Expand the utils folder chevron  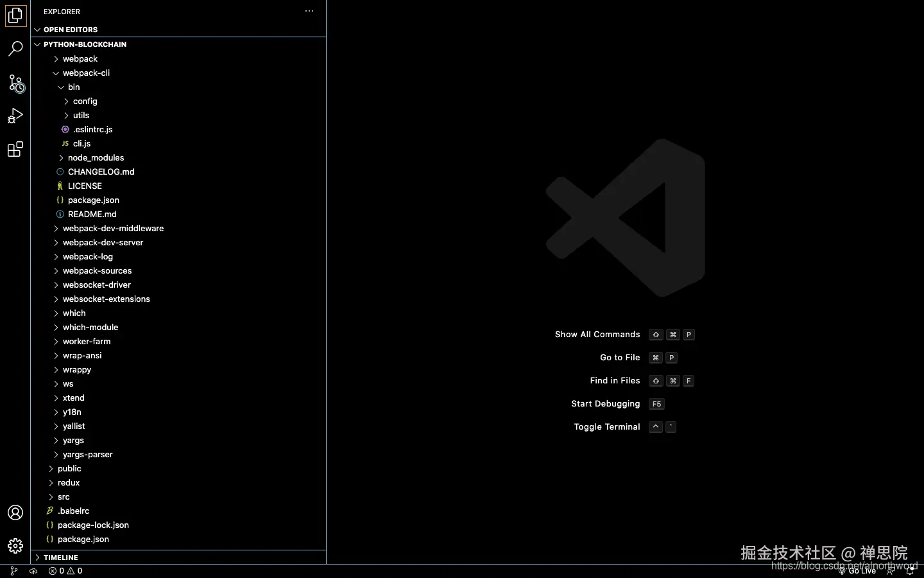pyautogui.click(x=66, y=115)
